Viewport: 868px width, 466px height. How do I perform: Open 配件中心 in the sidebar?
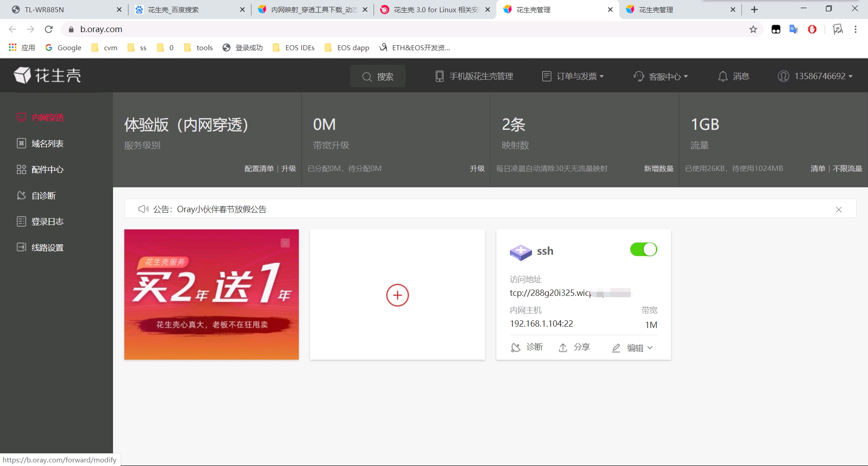tap(40, 170)
